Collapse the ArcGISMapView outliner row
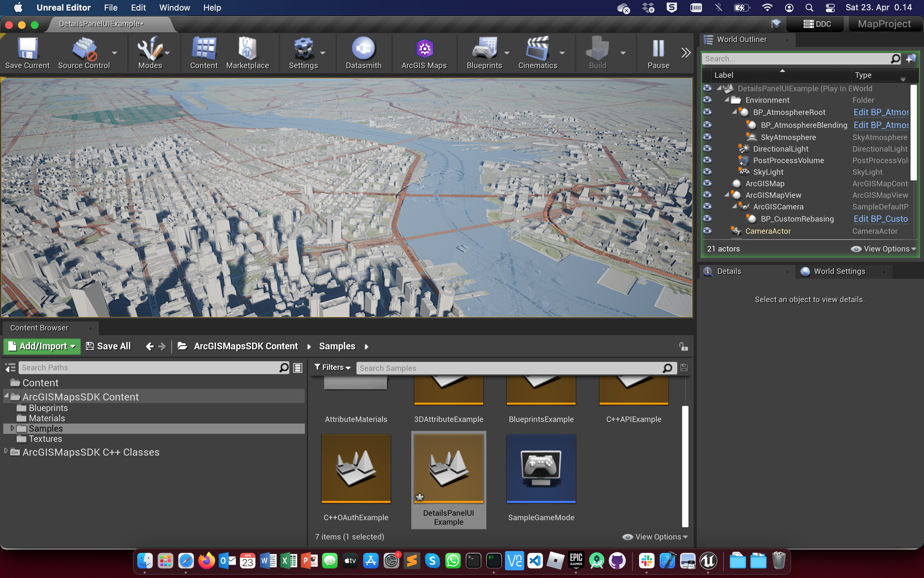Viewport: 924px width, 578px height. tap(727, 195)
